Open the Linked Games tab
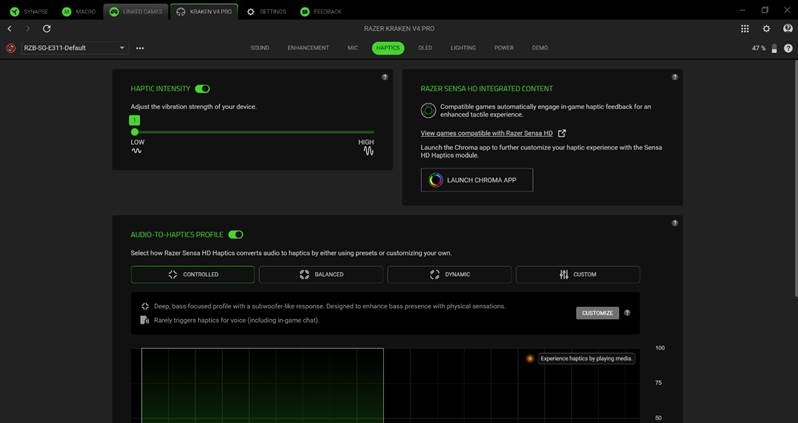This screenshot has width=798, height=423. (136, 11)
